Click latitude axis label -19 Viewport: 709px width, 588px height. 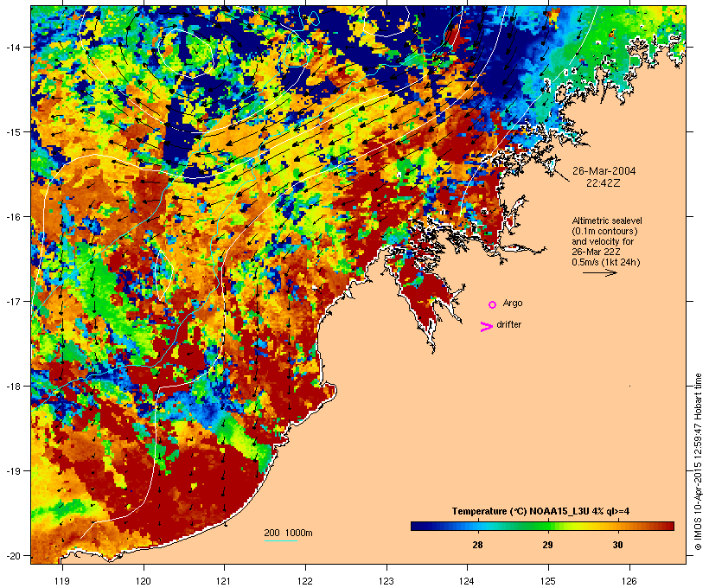click(x=13, y=471)
